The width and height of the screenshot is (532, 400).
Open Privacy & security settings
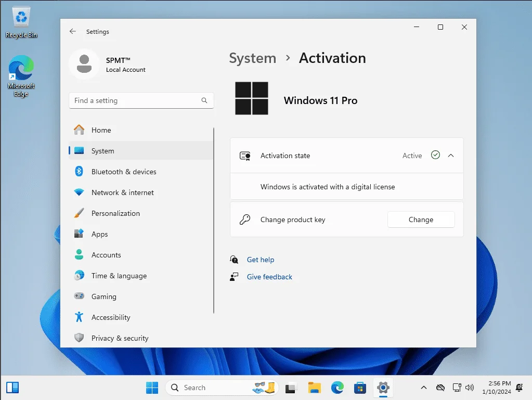click(x=141, y=338)
